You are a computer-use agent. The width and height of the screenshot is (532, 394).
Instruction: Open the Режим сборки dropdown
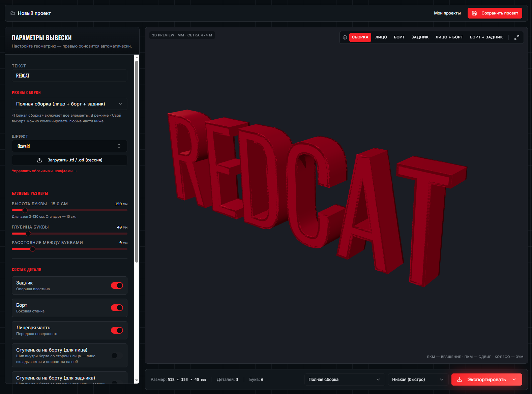point(69,104)
